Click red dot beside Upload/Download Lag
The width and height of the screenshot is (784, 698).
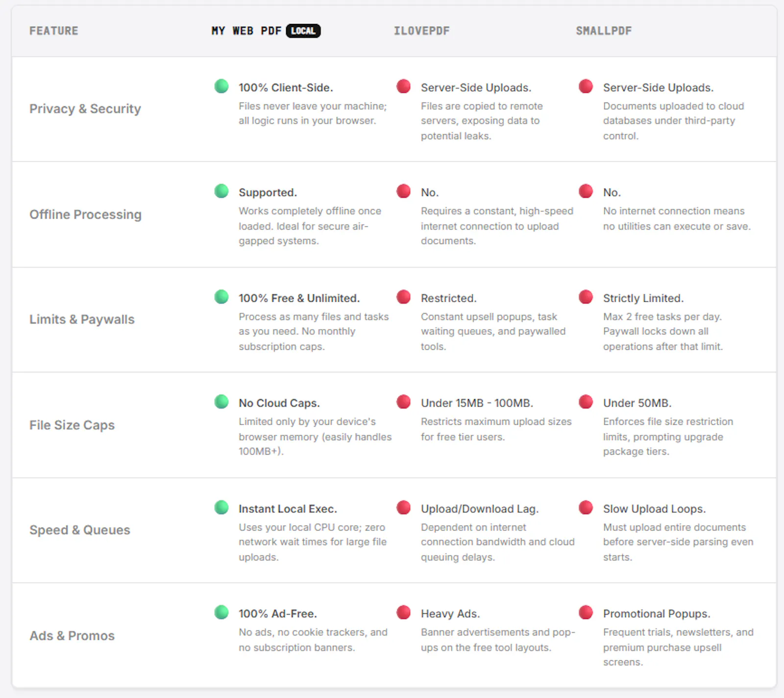(404, 507)
